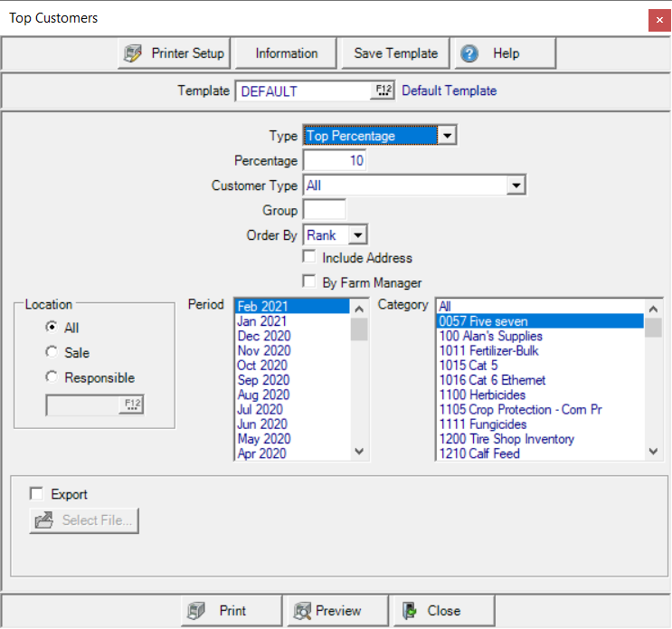Screen dimensions: 672x629
Task: Click the Printer Setup icon button
Action: (x=133, y=53)
